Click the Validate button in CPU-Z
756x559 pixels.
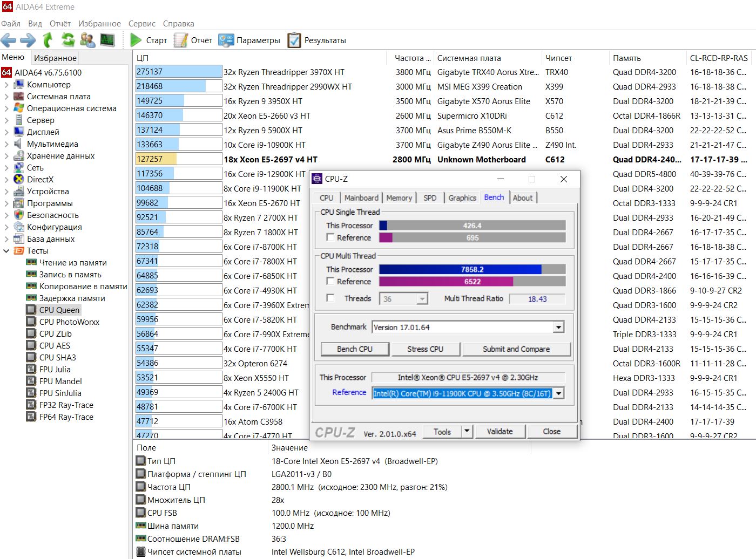(x=500, y=431)
